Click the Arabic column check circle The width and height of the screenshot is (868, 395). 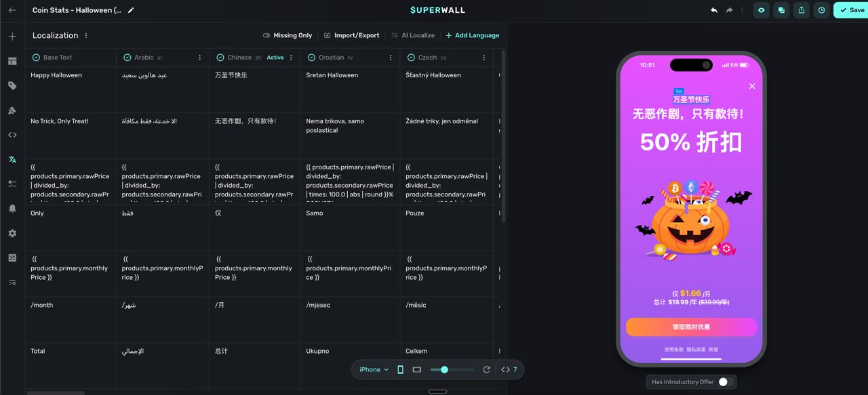(127, 58)
